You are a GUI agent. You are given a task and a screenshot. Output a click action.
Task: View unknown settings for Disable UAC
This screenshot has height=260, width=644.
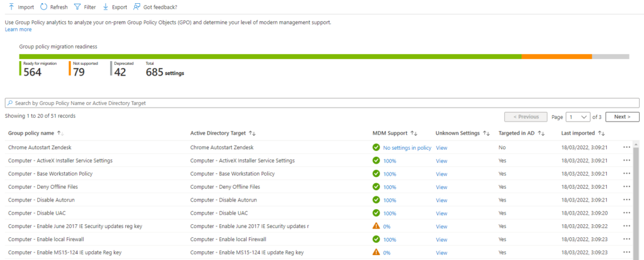click(441, 213)
